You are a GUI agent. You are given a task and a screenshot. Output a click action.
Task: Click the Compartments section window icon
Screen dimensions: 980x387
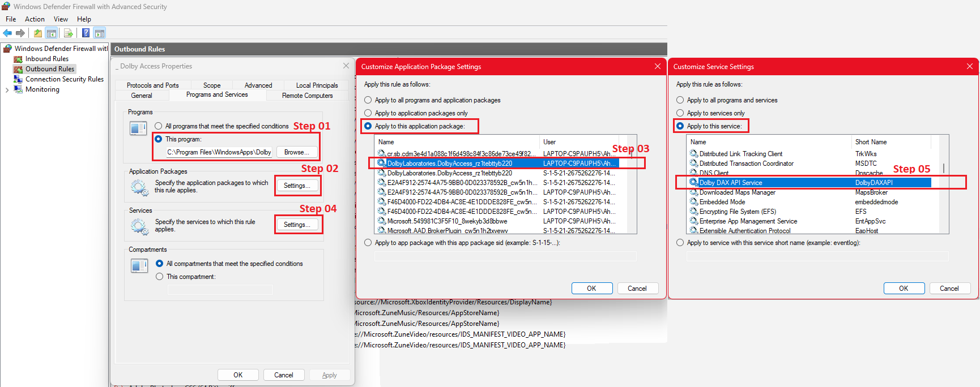point(139,266)
